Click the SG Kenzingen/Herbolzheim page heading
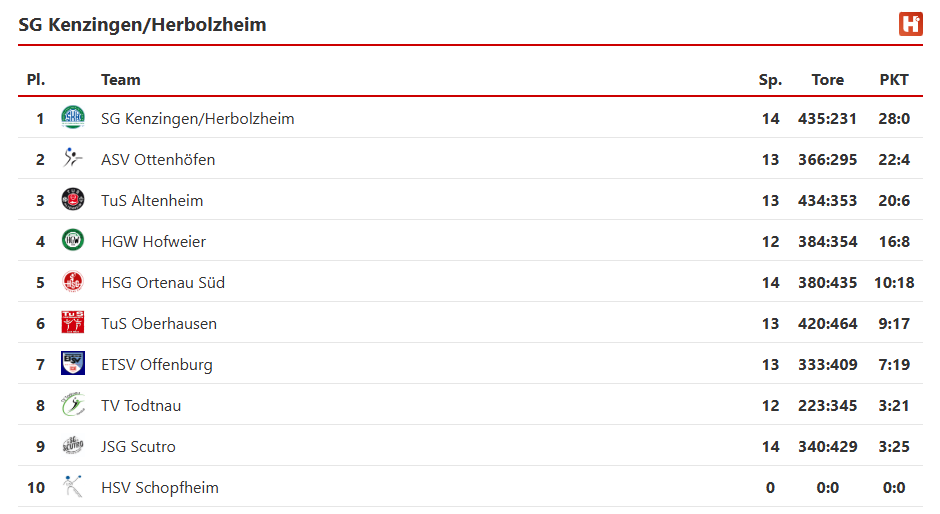The image size is (940, 514). coord(142,24)
